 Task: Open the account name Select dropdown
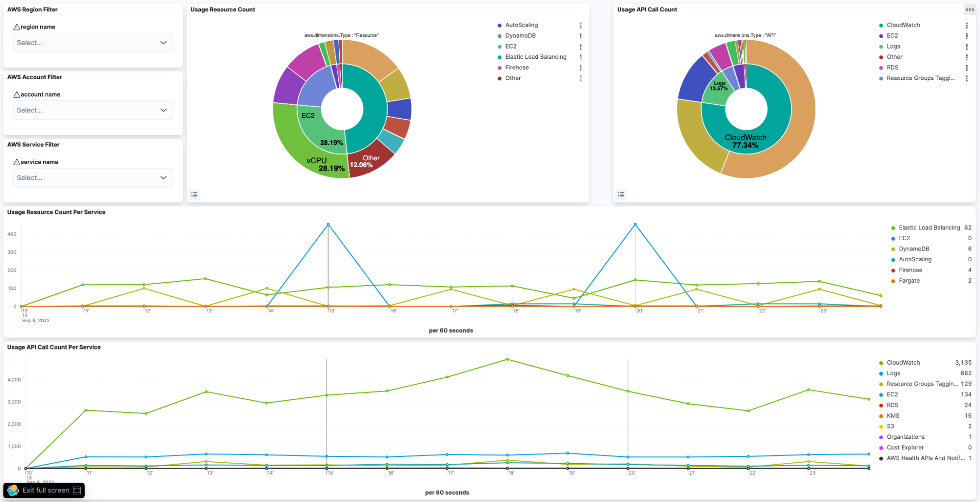(93, 110)
